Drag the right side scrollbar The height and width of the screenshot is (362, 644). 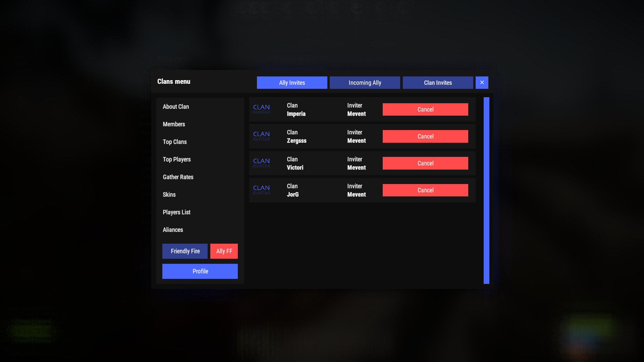point(486,190)
